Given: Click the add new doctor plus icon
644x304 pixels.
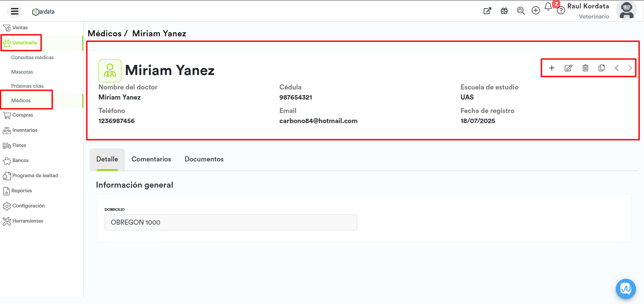Looking at the screenshot, I should pyautogui.click(x=552, y=68).
